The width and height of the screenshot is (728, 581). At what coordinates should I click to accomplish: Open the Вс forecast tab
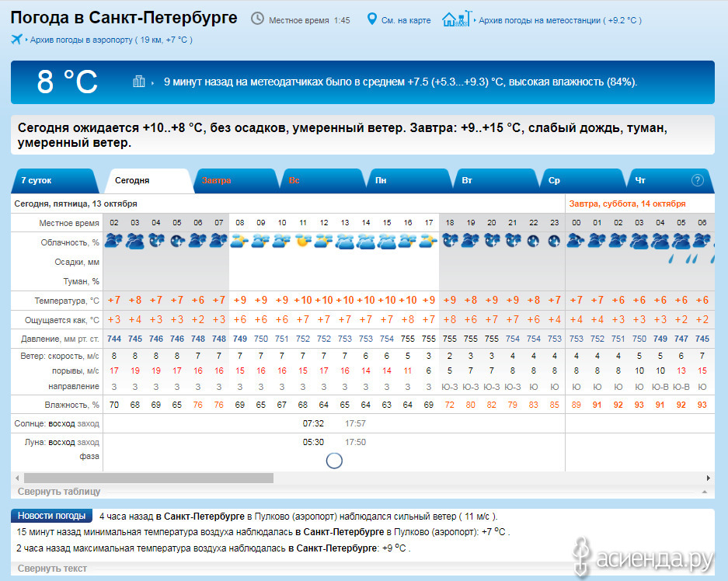[x=294, y=180]
